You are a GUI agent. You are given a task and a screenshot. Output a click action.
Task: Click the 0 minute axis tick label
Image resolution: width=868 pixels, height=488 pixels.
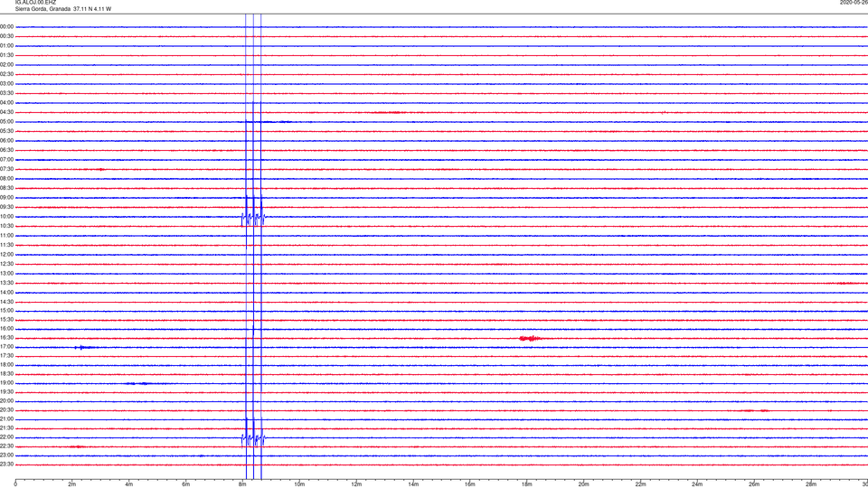click(x=15, y=484)
